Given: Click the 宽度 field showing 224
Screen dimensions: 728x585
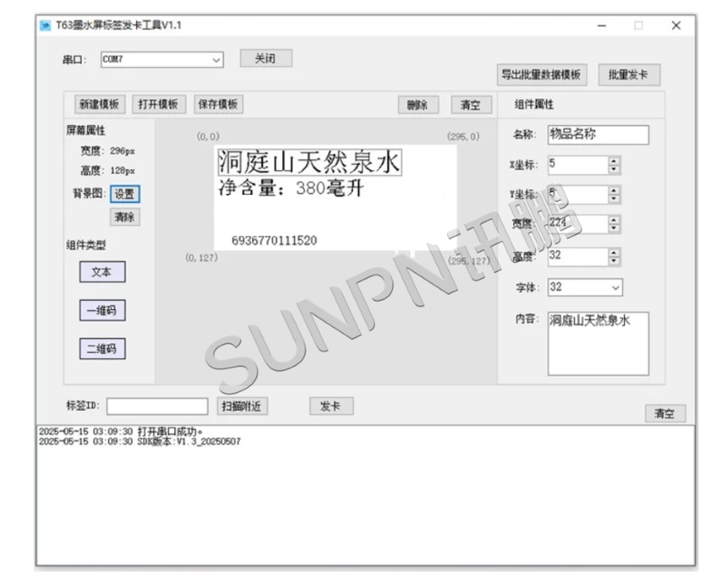Looking at the screenshot, I should [578, 224].
